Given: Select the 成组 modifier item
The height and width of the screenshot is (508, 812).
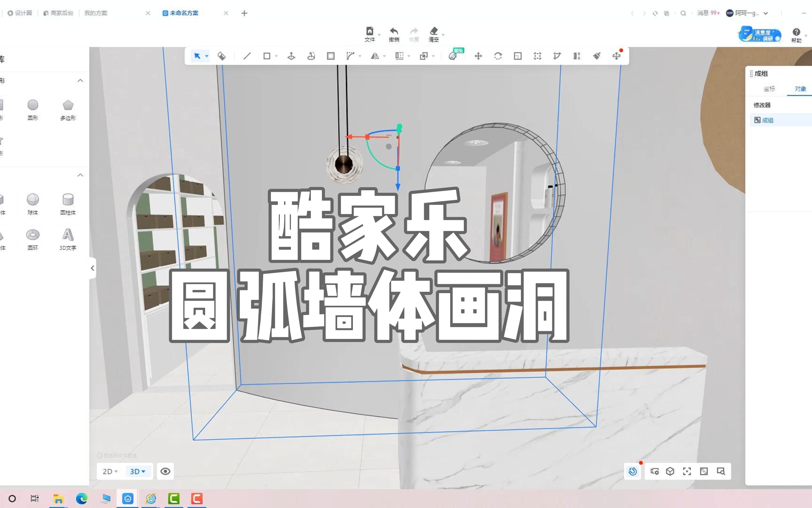Looking at the screenshot, I should click(x=781, y=120).
